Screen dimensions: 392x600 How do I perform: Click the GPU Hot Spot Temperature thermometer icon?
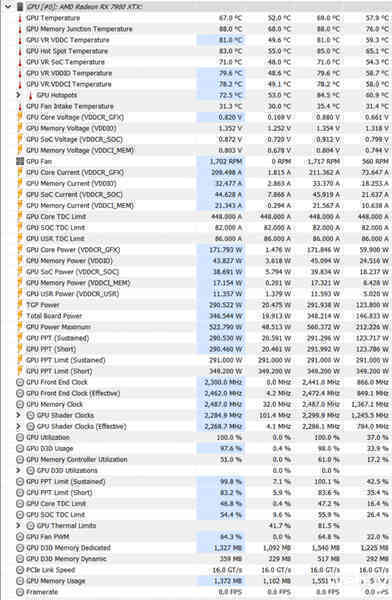click(20, 51)
